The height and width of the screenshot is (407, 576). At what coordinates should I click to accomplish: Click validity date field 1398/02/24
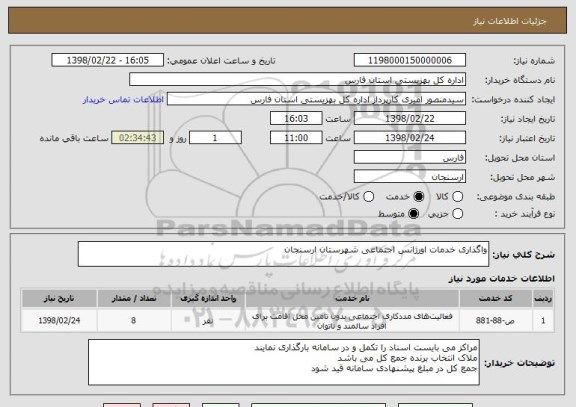pos(410,138)
